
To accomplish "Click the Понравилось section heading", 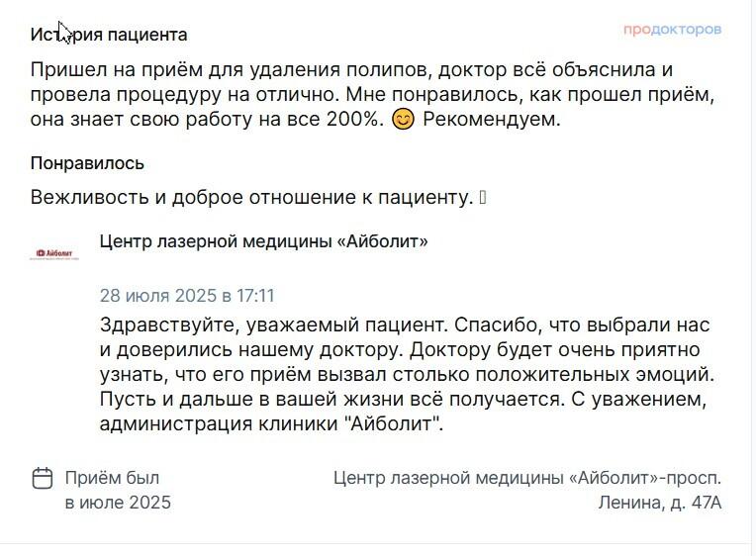I will [87, 163].
